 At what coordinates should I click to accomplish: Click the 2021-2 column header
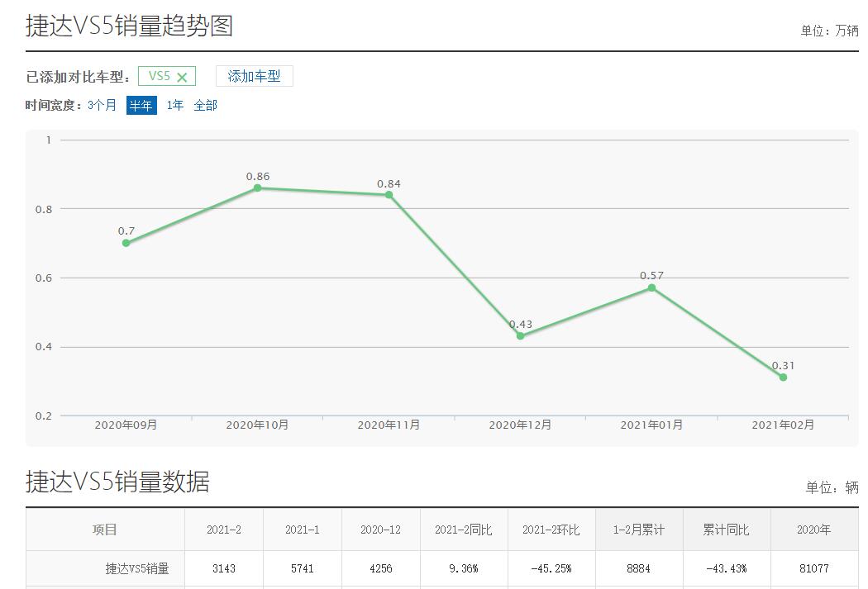pyautogui.click(x=223, y=530)
